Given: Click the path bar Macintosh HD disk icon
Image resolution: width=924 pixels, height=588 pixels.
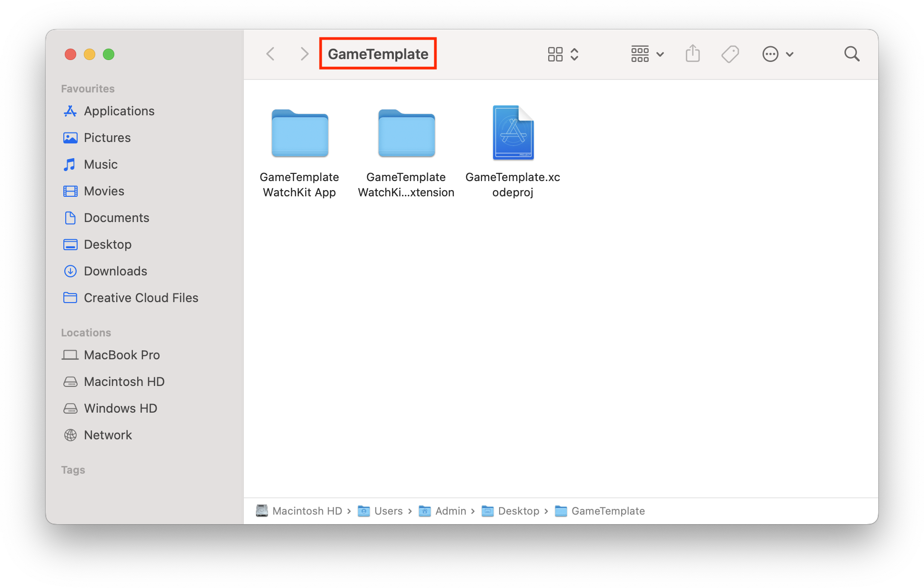Looking at the screenshot, I should point(262,511).
